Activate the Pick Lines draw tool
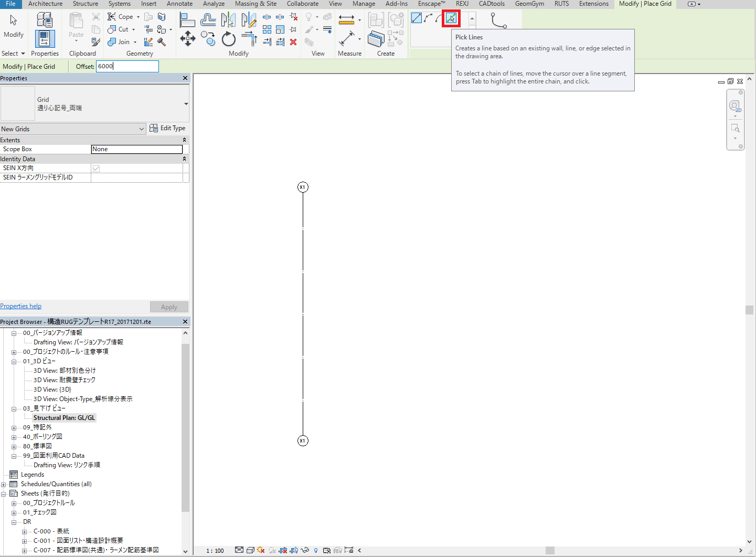The width and height of the screenshot is (756, 557). tap(451, 18)
